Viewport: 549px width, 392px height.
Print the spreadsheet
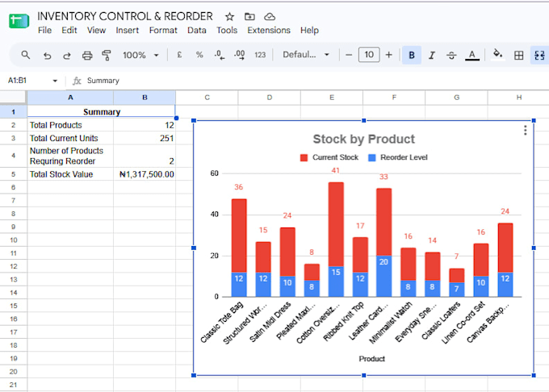(87, 55)
